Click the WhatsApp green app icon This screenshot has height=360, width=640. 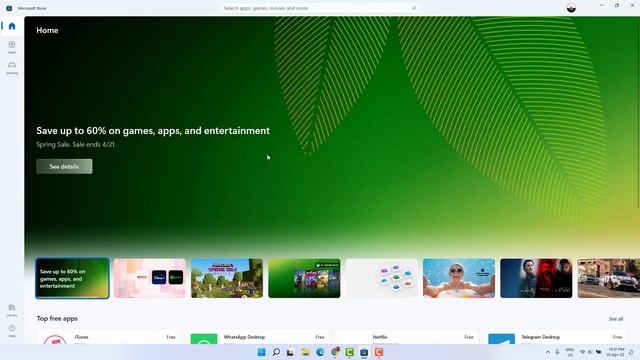coord(204,339)
